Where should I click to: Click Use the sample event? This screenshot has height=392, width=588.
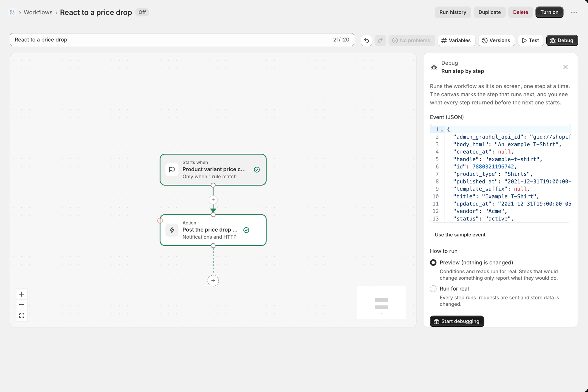[x=460, y=235]
